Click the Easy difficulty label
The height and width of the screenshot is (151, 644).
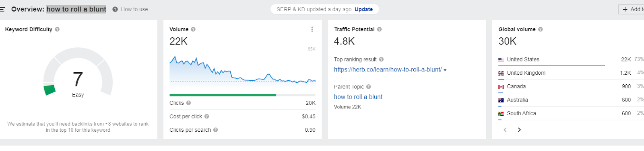tap(78, 95)
